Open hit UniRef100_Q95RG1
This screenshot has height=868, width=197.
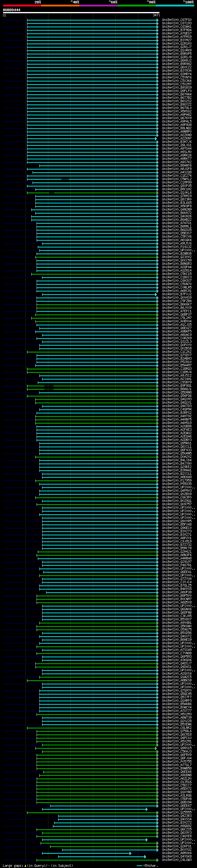pos(177,443)
